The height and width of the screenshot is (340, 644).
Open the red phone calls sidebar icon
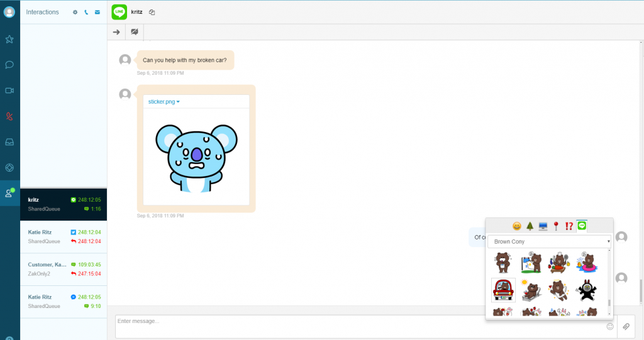(x=9, y=117)
